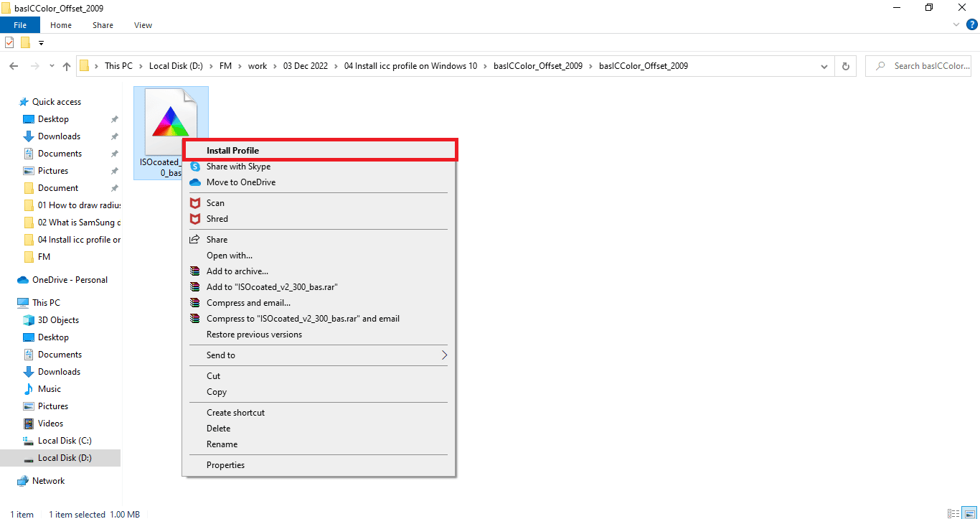Open the Customize Quick Access Toolbar dropdown
Screen dimensions: 980x519
41,42
